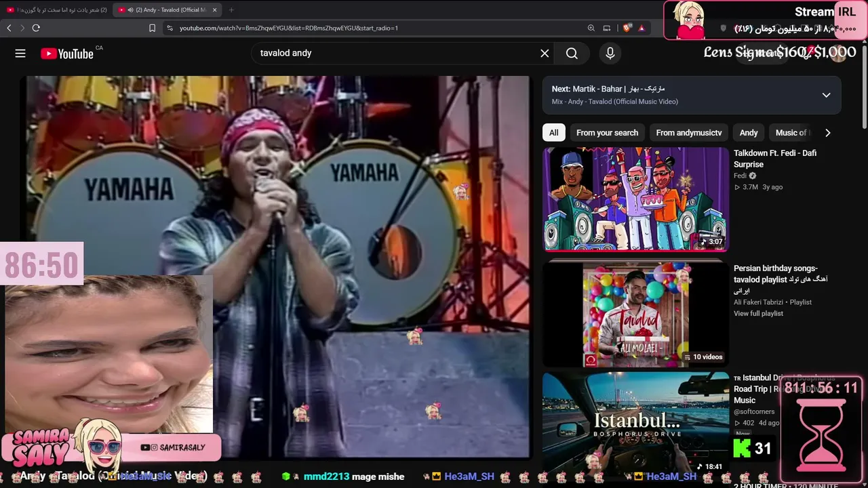Image resolution: width=868 pixels, height=488 pixels.
Task: Open the Tavalod playlist thumbnail
Action: tap(635, 315)
